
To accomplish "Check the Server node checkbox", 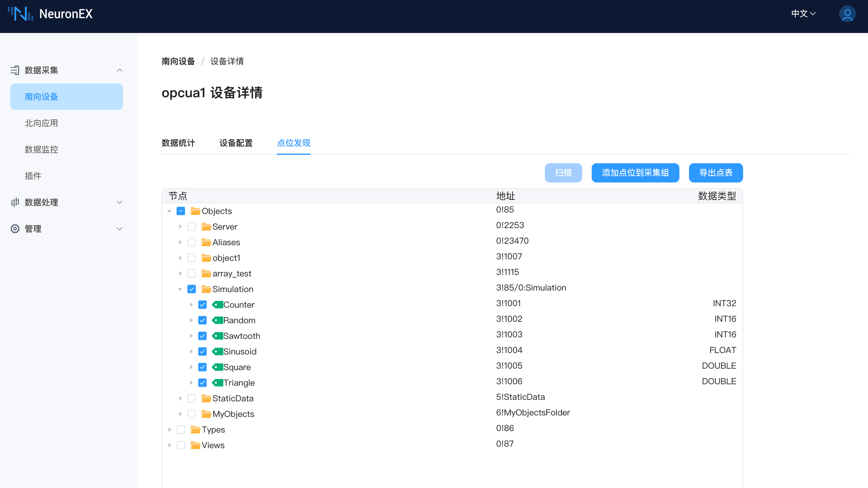I will coord(192,226).
